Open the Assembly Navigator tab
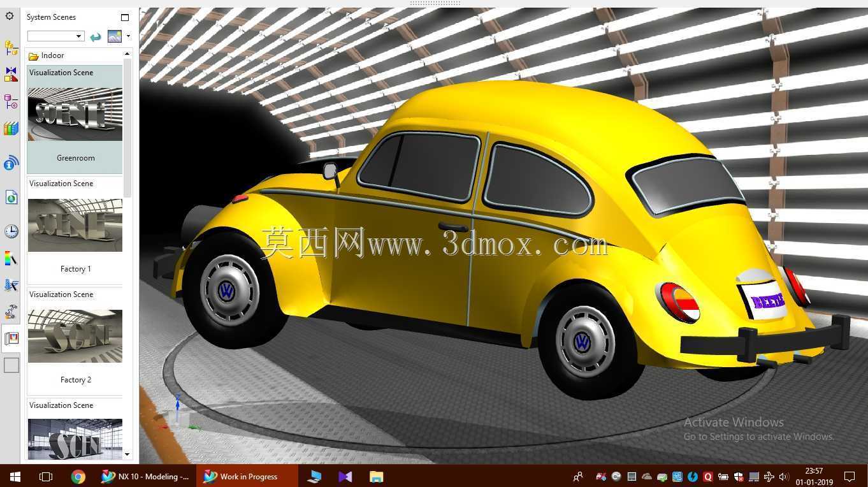The width and height of the screenshot is (868, 487). (11, 47)
